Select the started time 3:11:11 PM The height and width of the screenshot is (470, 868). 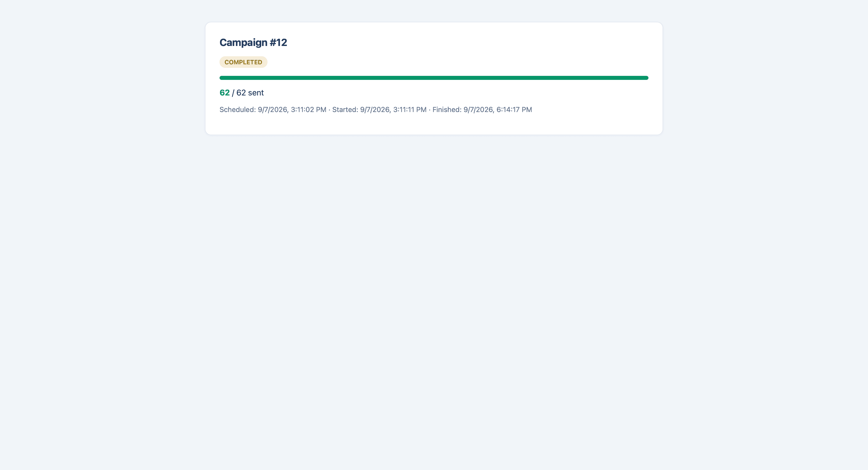(x=410, y=110)
